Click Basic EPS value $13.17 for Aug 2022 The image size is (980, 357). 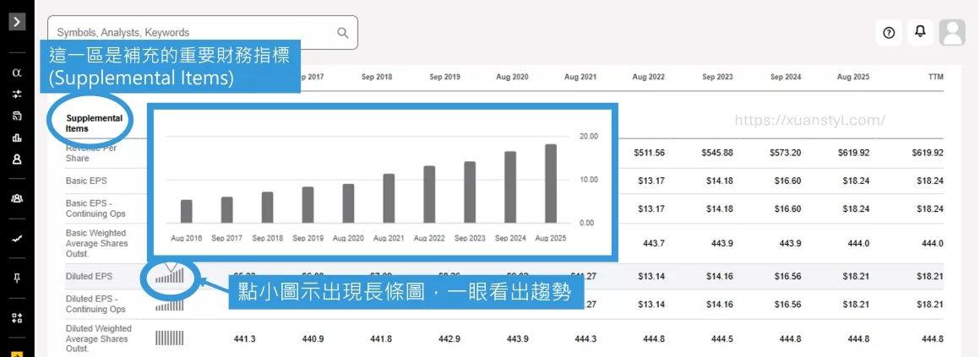click(x=651, y=181)
